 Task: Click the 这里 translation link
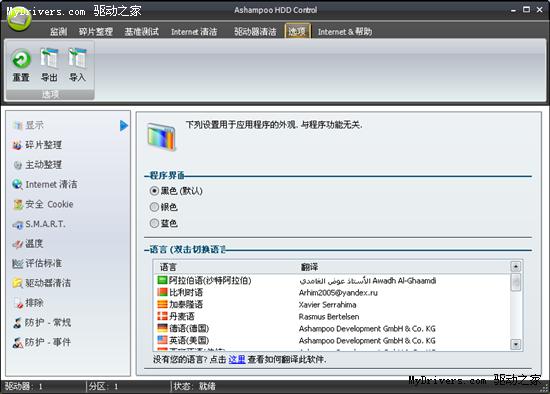click(x=237, y=359)
